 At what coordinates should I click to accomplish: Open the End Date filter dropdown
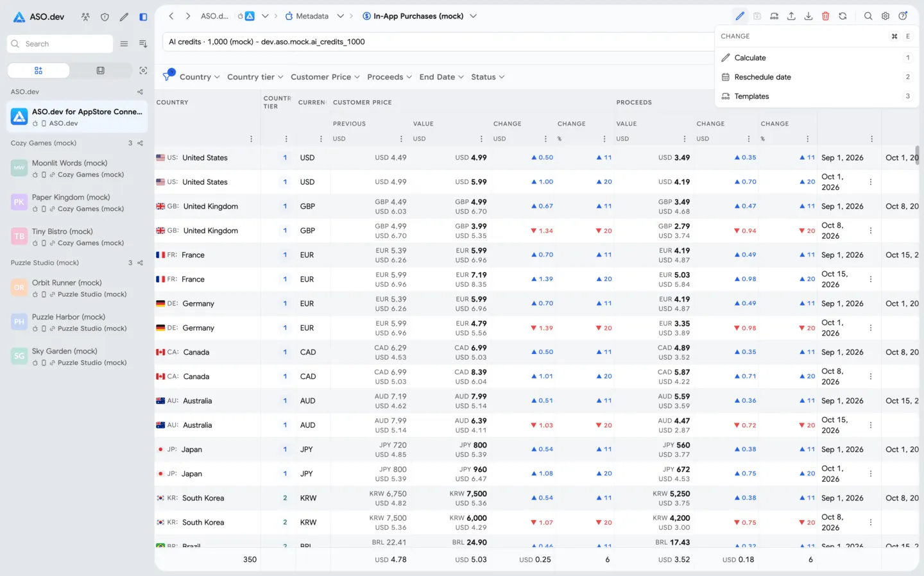(441, 77)
